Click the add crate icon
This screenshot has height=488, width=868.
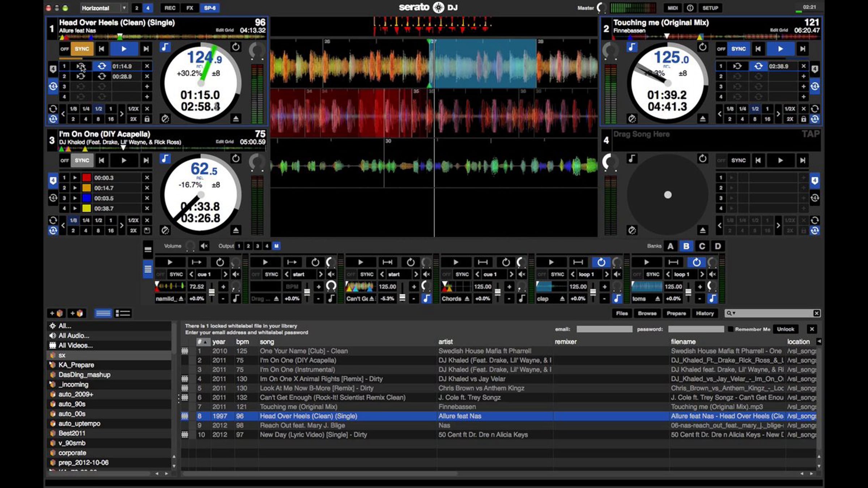click(x=56, y=313)
